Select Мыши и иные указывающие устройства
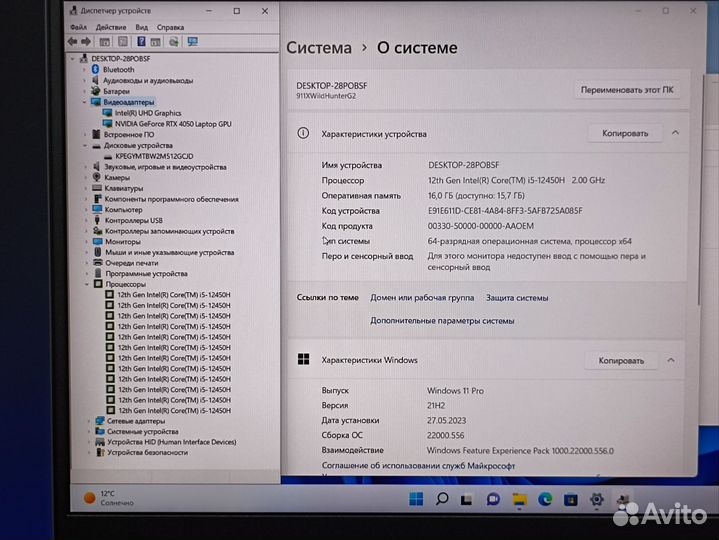The height and width of the screenshot is (540, 719). tap(170, 252)
